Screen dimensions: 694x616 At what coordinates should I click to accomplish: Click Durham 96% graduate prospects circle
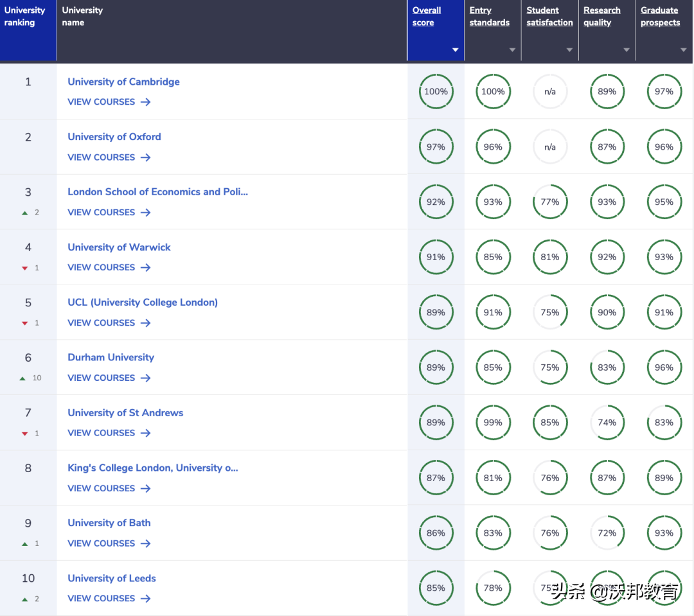click(x=664, y=367)
